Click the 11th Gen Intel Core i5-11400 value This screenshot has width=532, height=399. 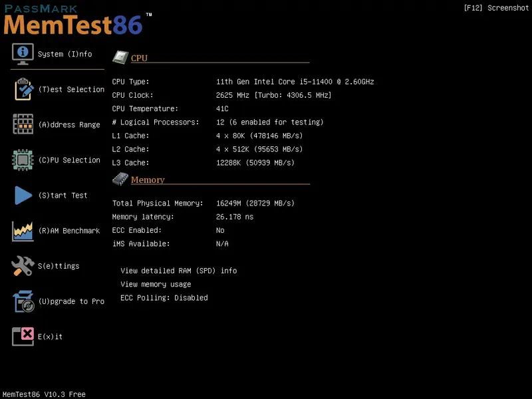click(x=295, y=82)
